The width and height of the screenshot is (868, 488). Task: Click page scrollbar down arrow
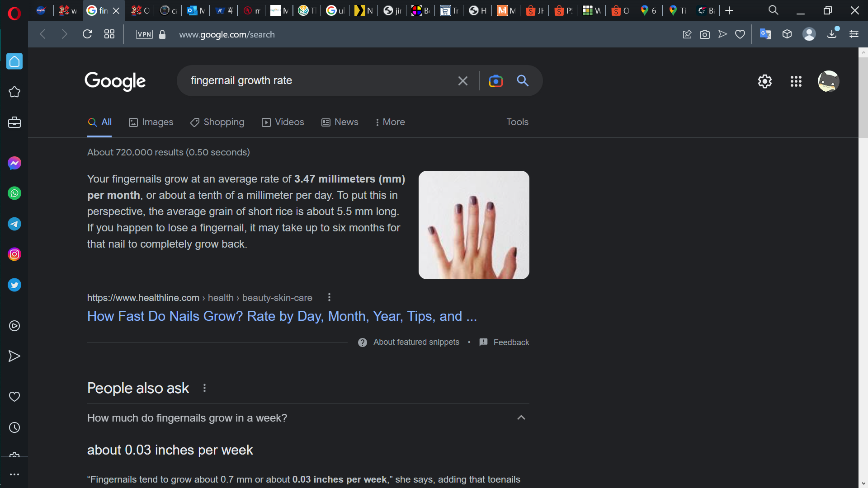click(x=863, y=483)
